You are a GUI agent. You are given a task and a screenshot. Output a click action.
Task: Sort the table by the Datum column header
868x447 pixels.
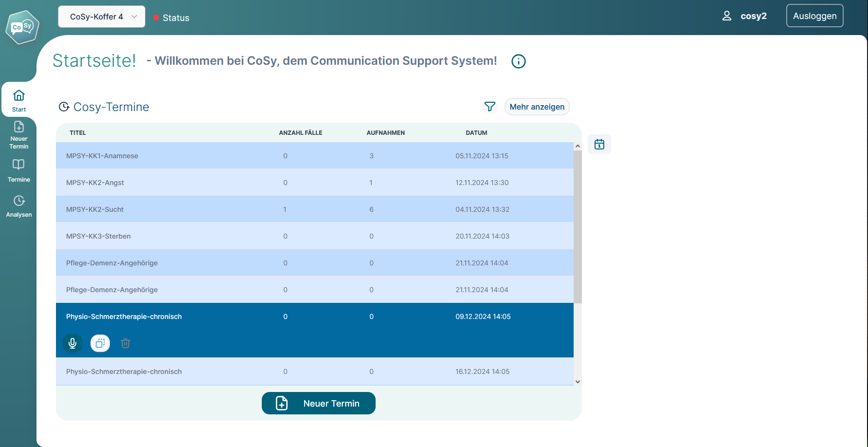(476, 133)
